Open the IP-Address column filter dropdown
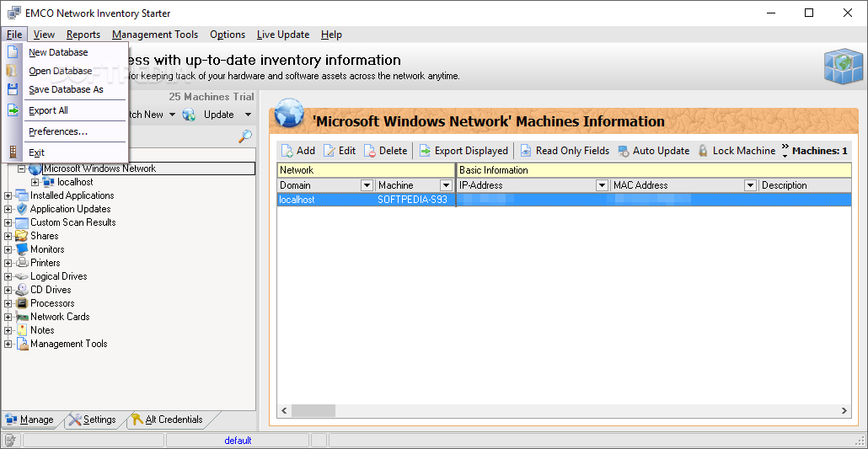This screenshot has height=449, width=868. (602, 185)
